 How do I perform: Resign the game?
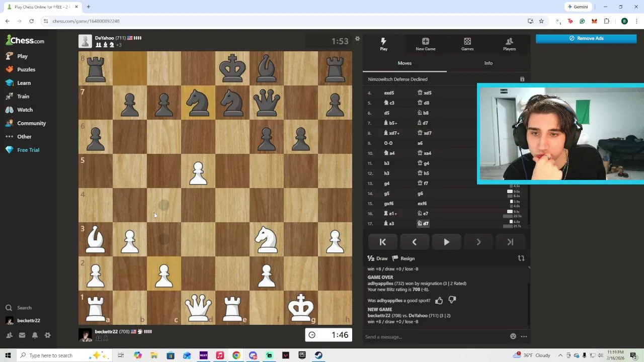pyautogui.click(x=404, y=258)
